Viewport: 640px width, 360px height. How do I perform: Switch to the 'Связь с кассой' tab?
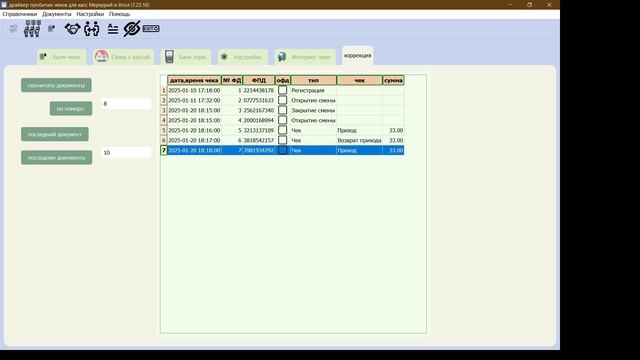pyautogui.click(x=124, y=57)
